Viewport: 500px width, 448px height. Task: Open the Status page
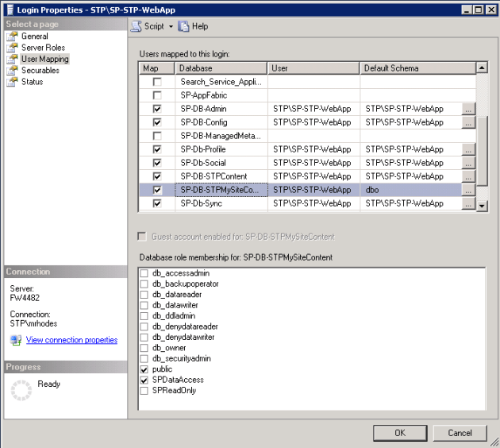point(32,82)
